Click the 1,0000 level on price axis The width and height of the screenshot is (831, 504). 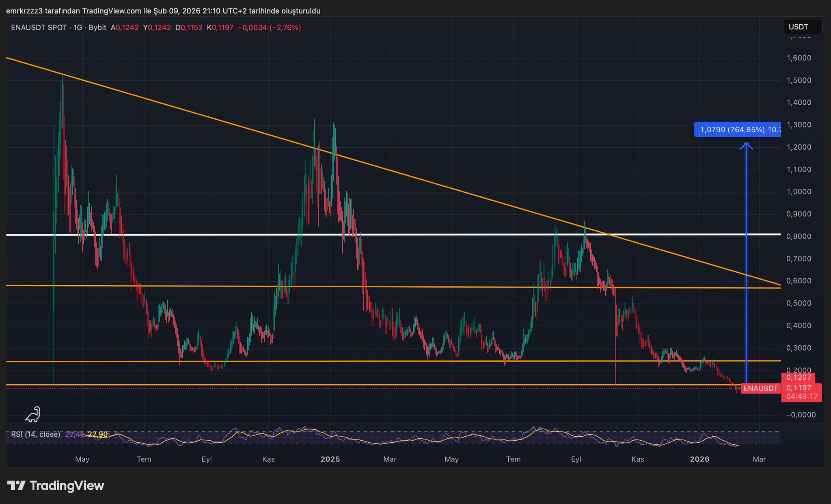click(799, 192)
